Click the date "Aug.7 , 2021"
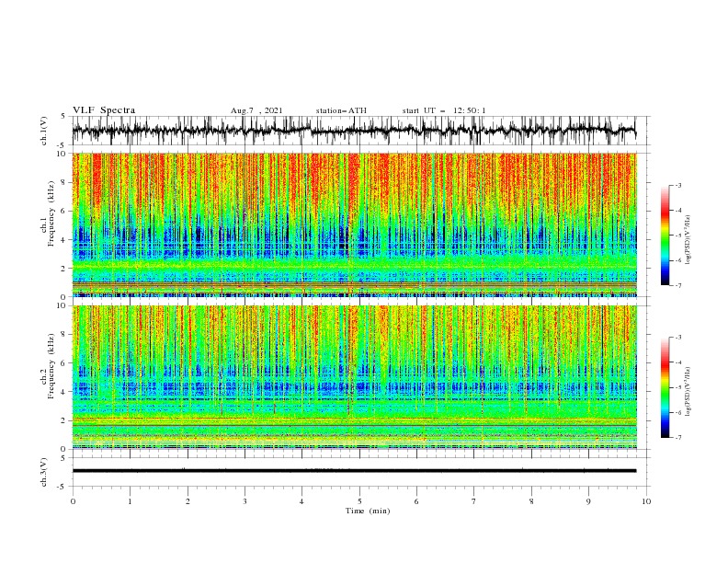 (x=256, y=110)
